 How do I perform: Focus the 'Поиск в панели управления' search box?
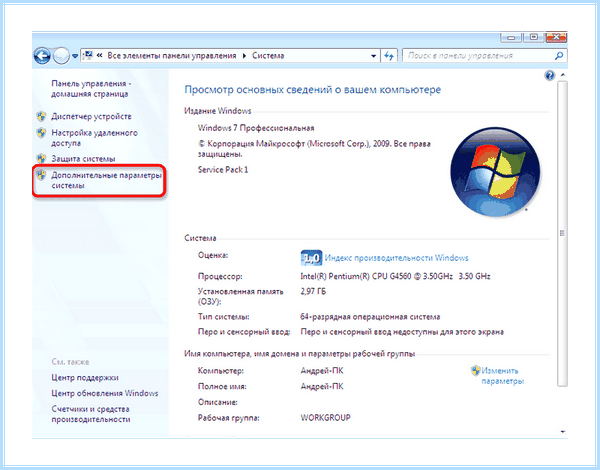pos(478,56)
